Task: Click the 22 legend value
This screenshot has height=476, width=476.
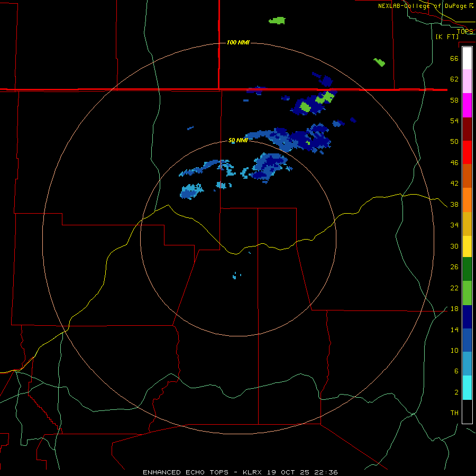Action: (x=454, y=288)
